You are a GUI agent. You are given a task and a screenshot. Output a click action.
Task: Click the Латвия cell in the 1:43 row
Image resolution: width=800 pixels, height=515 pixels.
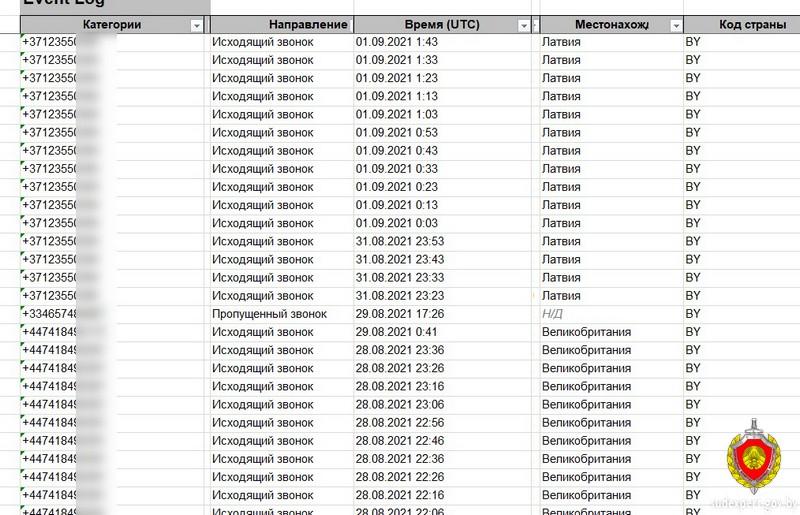pyautogui.click(x=561, y=43)
